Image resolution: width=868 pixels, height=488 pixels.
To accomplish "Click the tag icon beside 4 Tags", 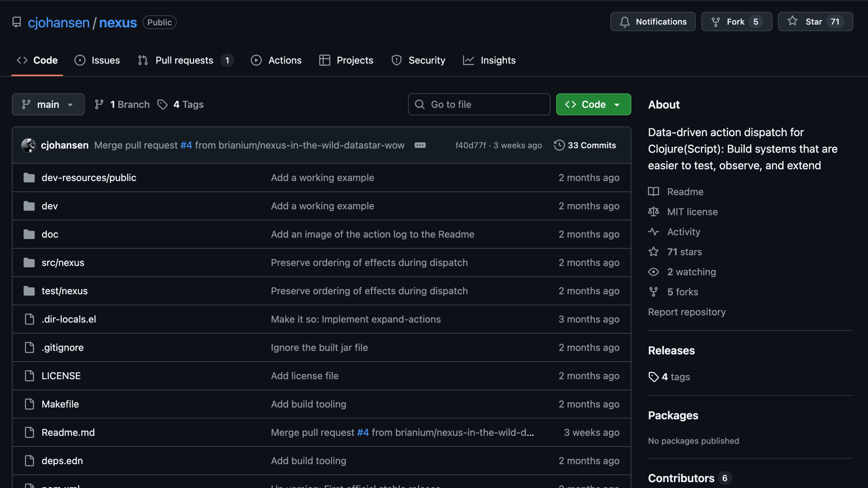I will [162, 105].
